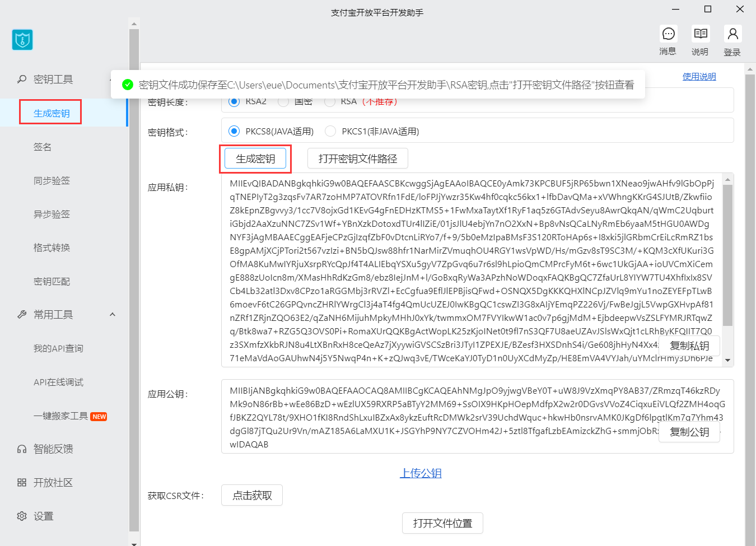Viewport: 756px width, 546px height.
Task: Open the 签名 menu item
Action: (43, 147)
